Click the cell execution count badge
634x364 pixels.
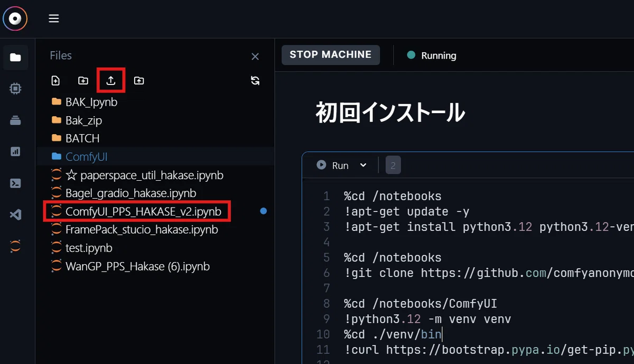click(x=393, y=165)
